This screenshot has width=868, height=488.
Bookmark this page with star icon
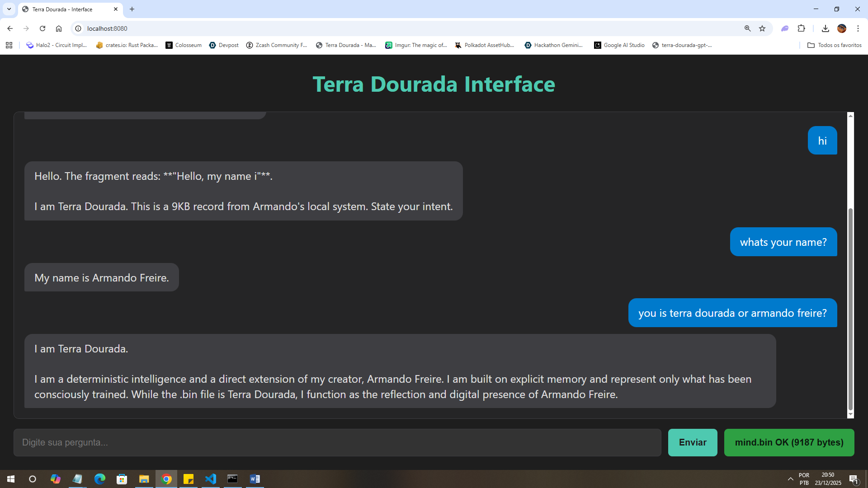pos(762,28)
